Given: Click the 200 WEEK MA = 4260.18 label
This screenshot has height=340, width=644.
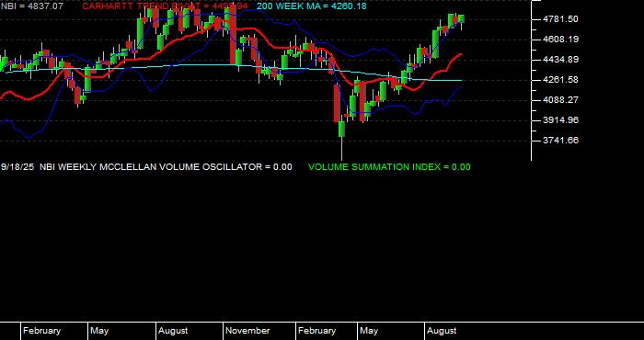Looking at the screenshot, I should pos(311,6).
